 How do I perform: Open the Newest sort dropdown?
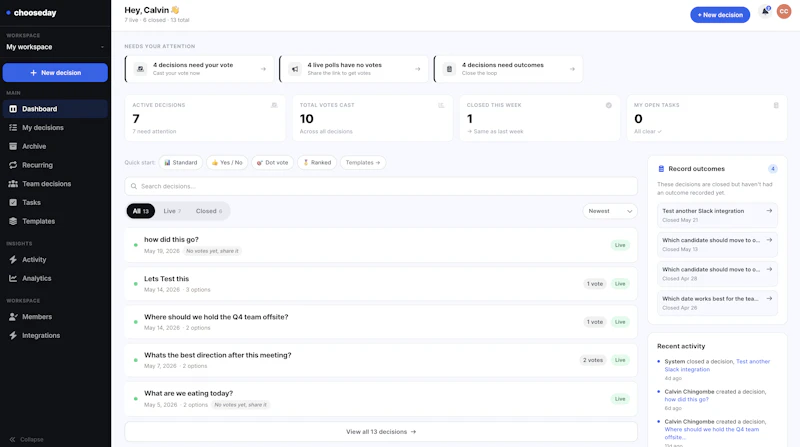tap(610, 211)
